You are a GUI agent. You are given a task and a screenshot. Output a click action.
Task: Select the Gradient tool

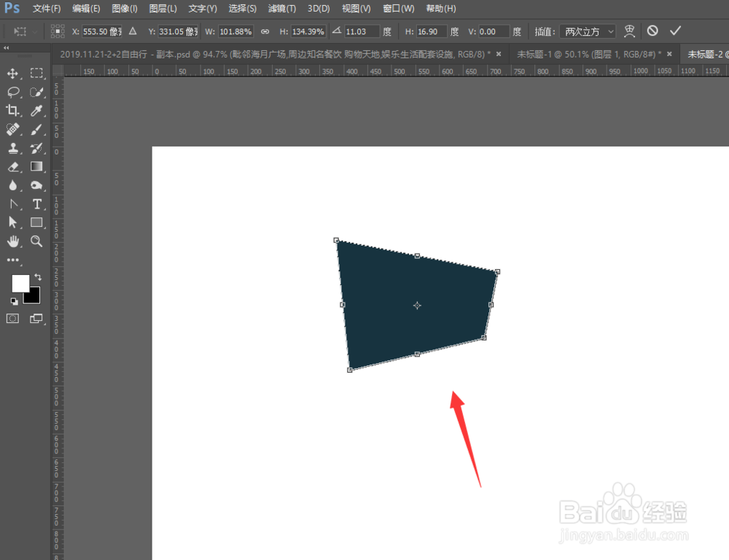click(x=36, y=166)
